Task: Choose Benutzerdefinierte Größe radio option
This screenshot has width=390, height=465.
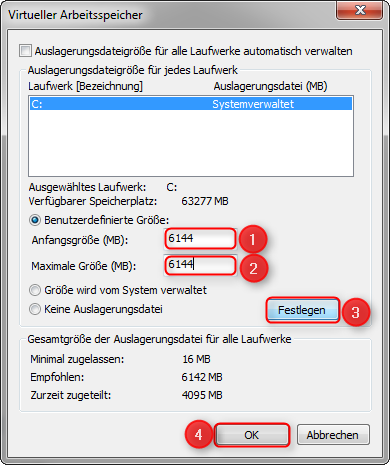Action: tap(35, 220)
